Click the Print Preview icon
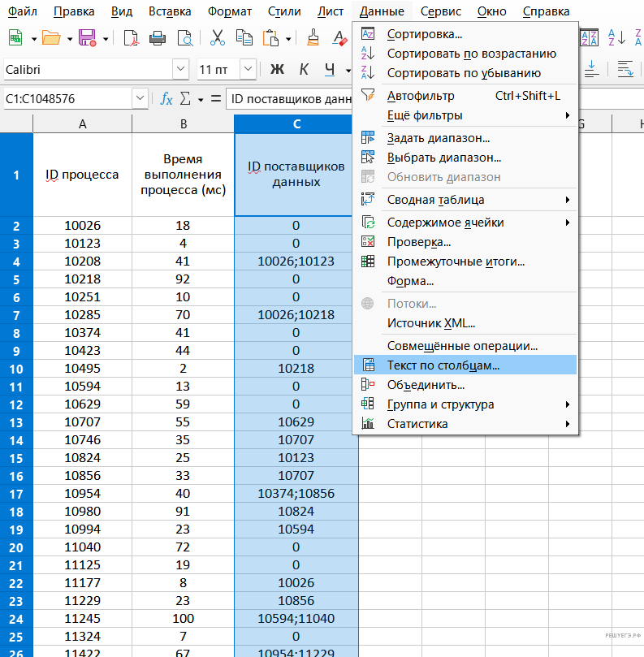Viewport: 644px width, 657px height. (x=185, y=38)
